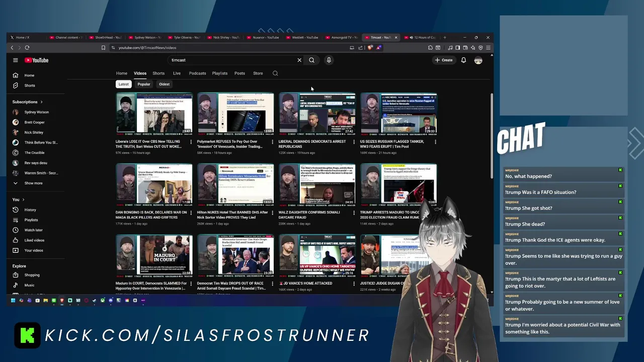The width and height of the screenshot is (644, 362).
Task: Open Sydney Watson subscription
Action: (x=38, y=112)
